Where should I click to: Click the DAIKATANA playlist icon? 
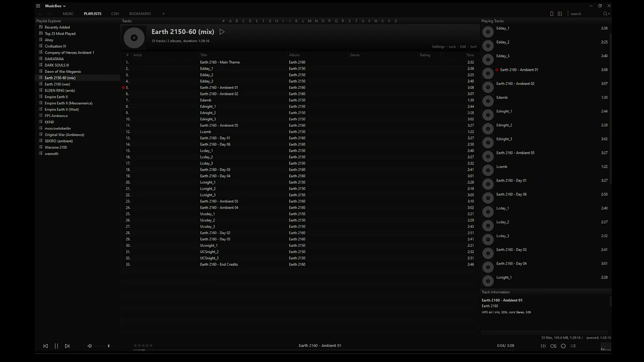pyautogui.click(x=40, y=59)
